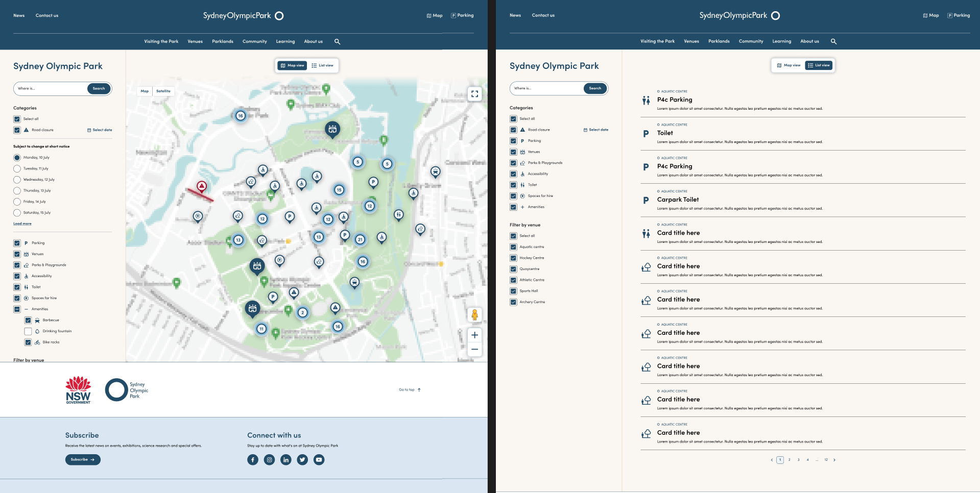Screen dimensions: 980x493
Task: Toggle Barbecue checkbox
Action: click(x=28, y=321)
